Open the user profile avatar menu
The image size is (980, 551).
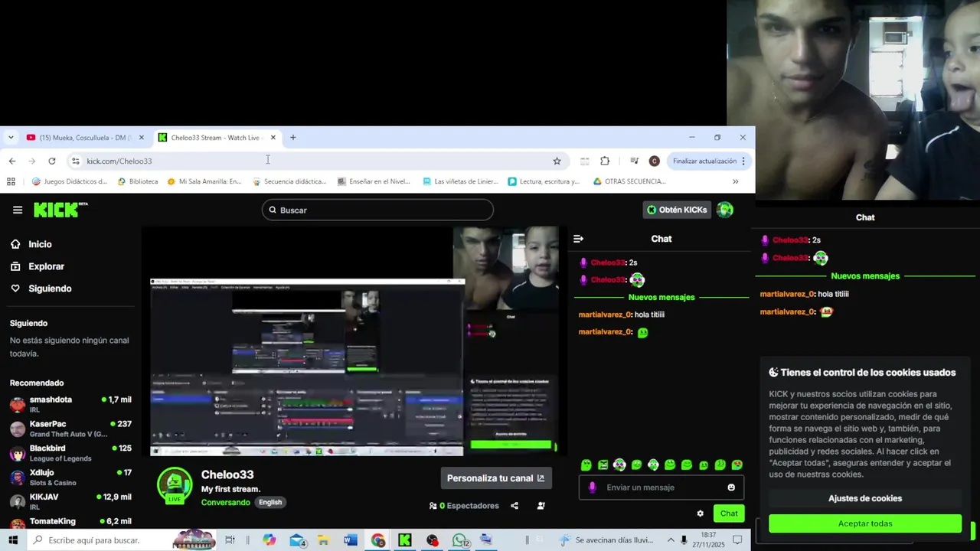[724, 210]
